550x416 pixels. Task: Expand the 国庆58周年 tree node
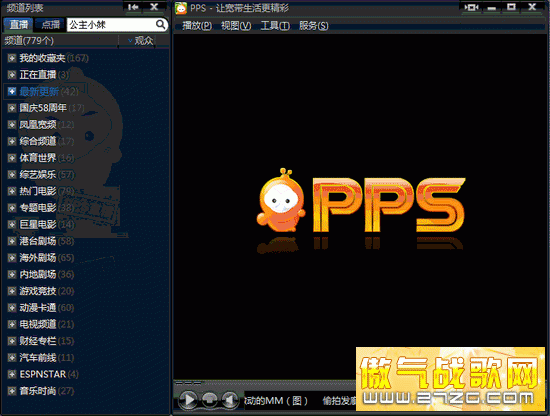coord(12,108)
